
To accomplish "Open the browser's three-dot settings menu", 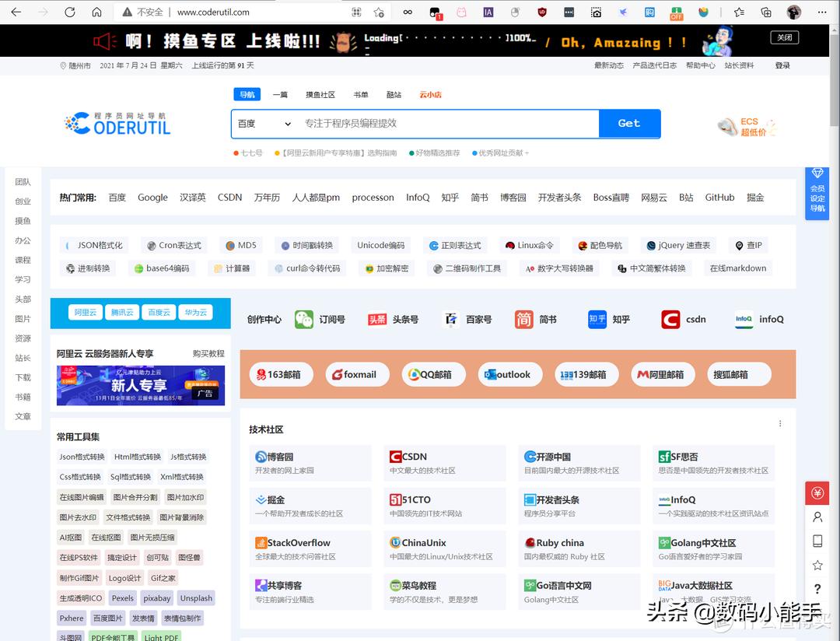I will pos(822,12).
